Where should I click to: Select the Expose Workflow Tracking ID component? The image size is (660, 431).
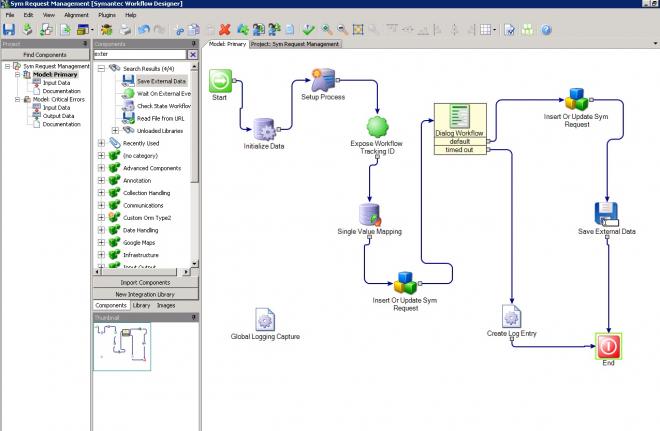(377, 127)
